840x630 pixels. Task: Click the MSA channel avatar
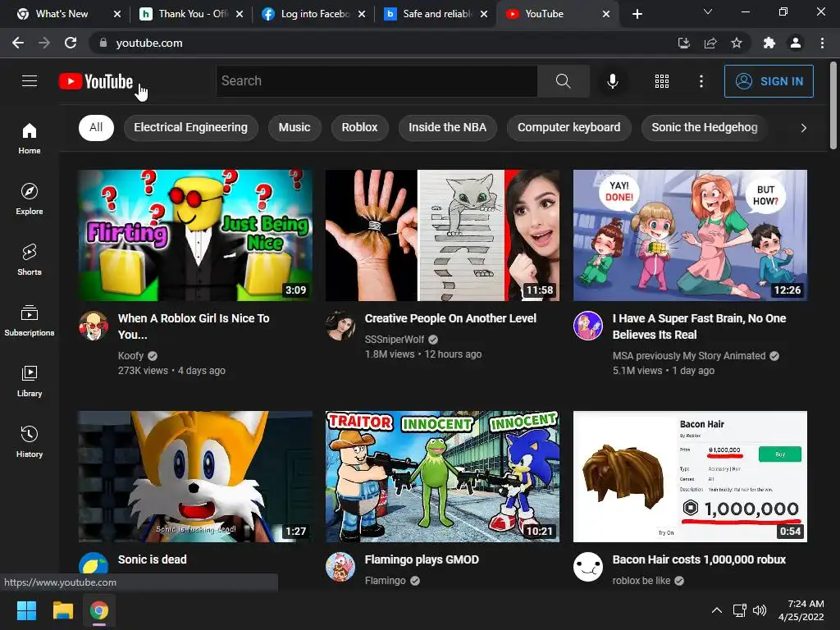587,326
